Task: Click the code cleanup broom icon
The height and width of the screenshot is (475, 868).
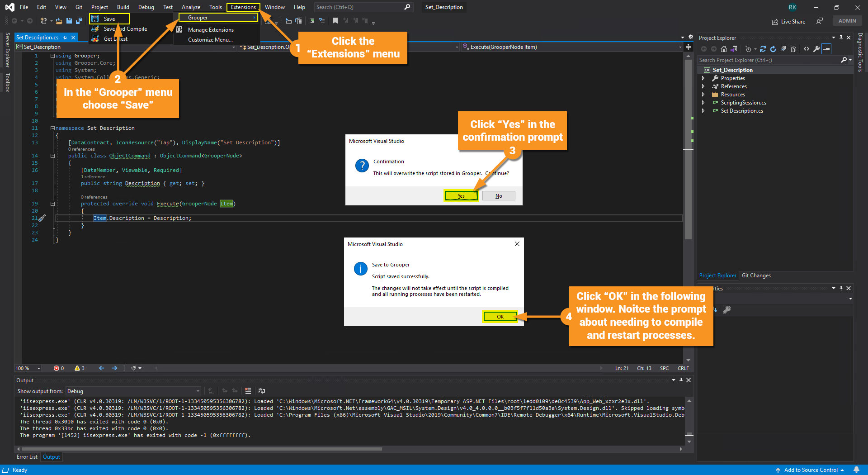Action: pyautogui.click(x=134, y=368)
